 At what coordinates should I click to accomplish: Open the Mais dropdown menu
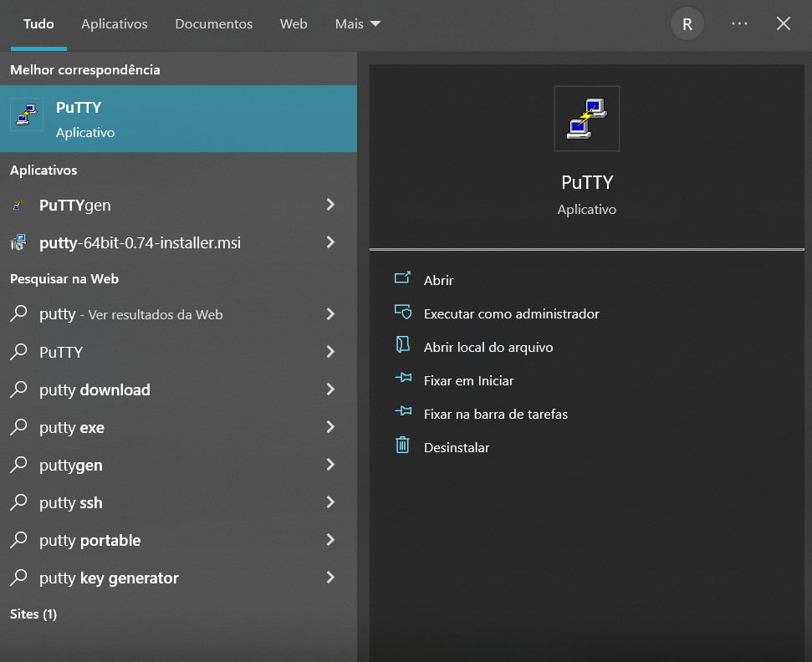357,23
